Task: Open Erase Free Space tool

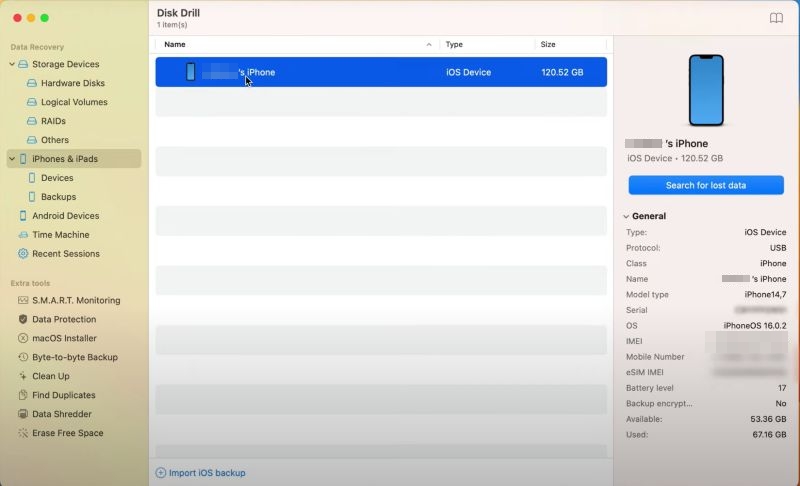Action: click(67, 433)
